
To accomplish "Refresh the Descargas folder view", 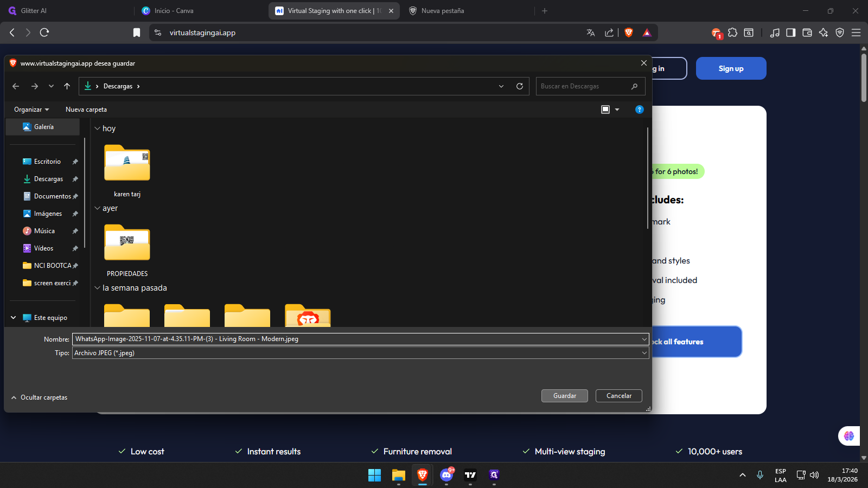I will pyautogui.click(x=520, y=86).
